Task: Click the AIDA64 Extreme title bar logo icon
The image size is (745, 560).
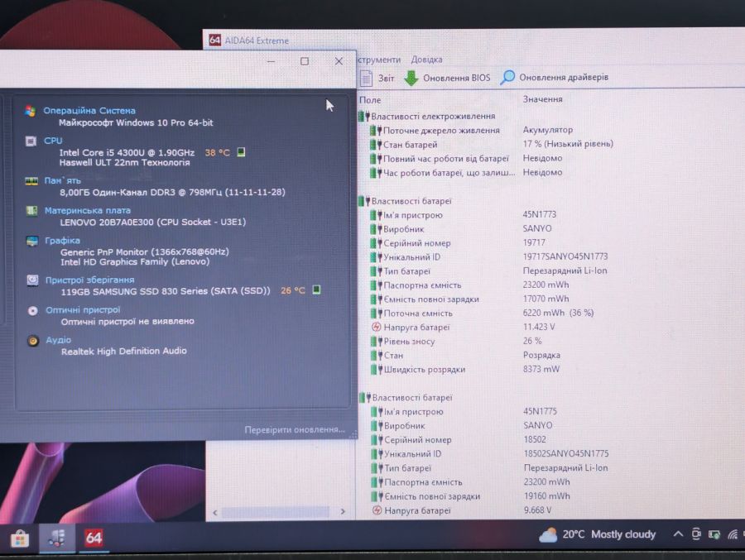Action: point(214,41)
